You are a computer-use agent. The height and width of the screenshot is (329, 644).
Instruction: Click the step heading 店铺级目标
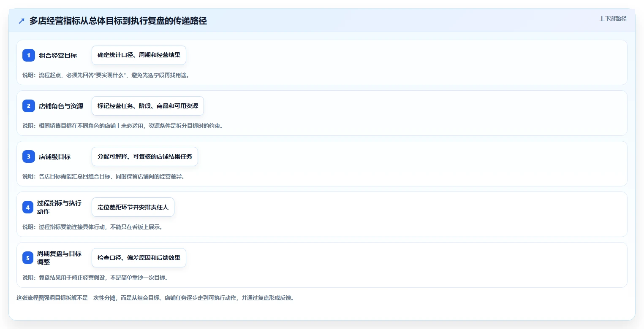pyautogui.click(x=54, y=156)
